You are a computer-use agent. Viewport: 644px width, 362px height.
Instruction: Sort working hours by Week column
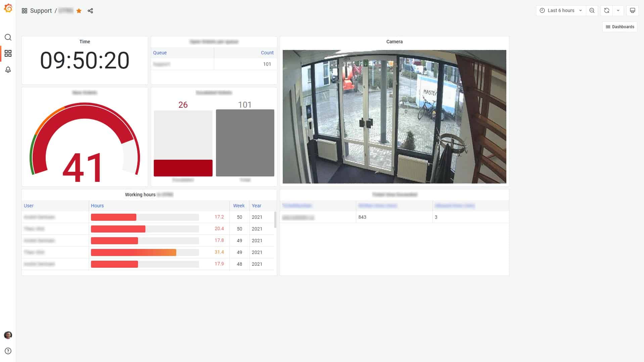click(x=239, y=206)
